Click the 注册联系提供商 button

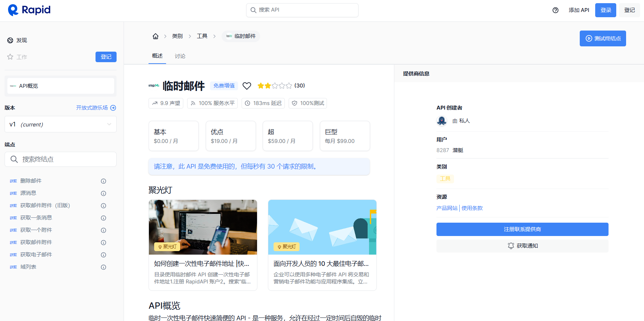pyautogui.click(x=523, y=229)
